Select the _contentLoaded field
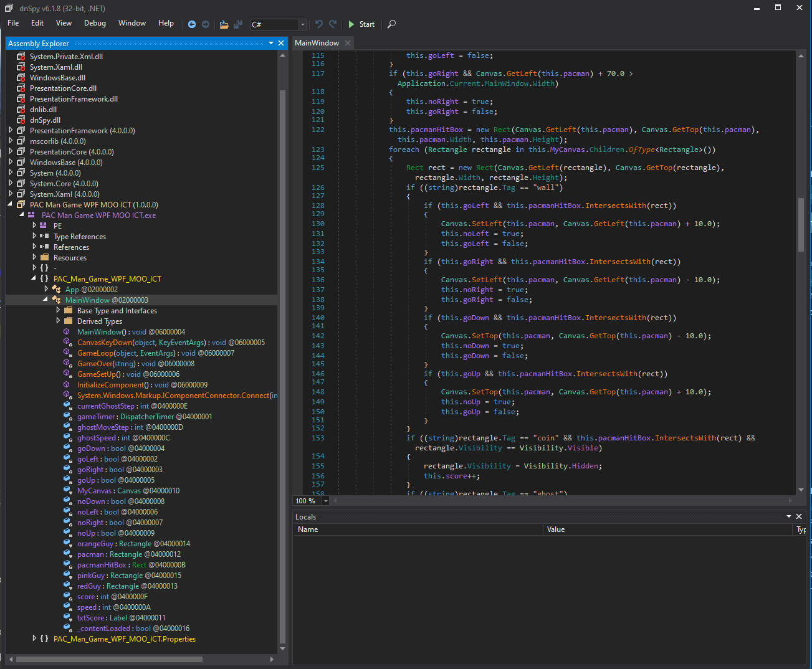Viewport: 812px width, 669px height. click(x=133, y=629)
